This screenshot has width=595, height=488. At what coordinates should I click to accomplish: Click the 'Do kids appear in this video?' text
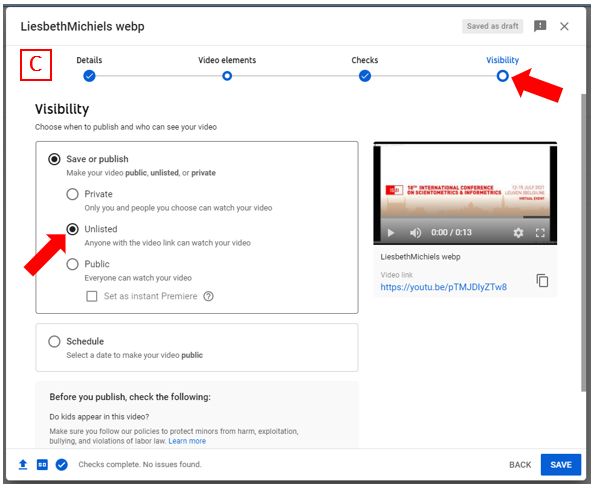pyautogui.click(x=99, y=417)
